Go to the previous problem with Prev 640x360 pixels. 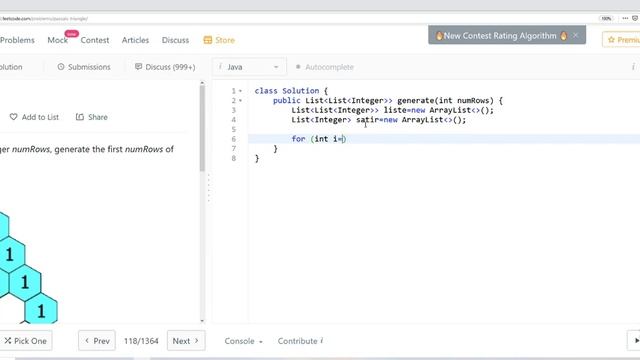coord(97,341)
